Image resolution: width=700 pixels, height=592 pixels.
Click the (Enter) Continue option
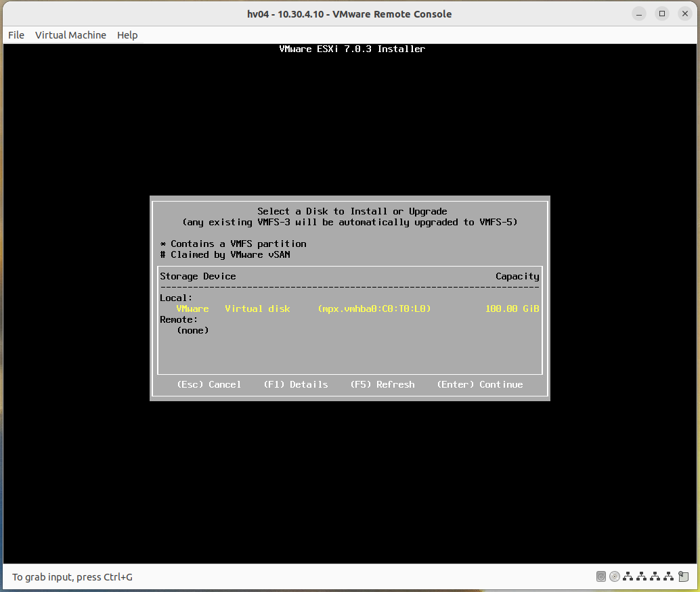coord(479,384)
